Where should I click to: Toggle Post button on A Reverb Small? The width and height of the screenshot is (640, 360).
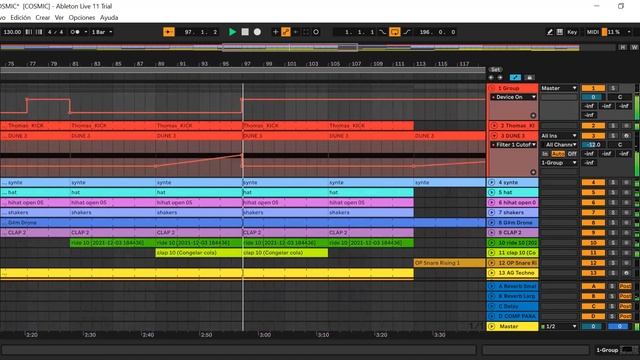click(625, 286)
